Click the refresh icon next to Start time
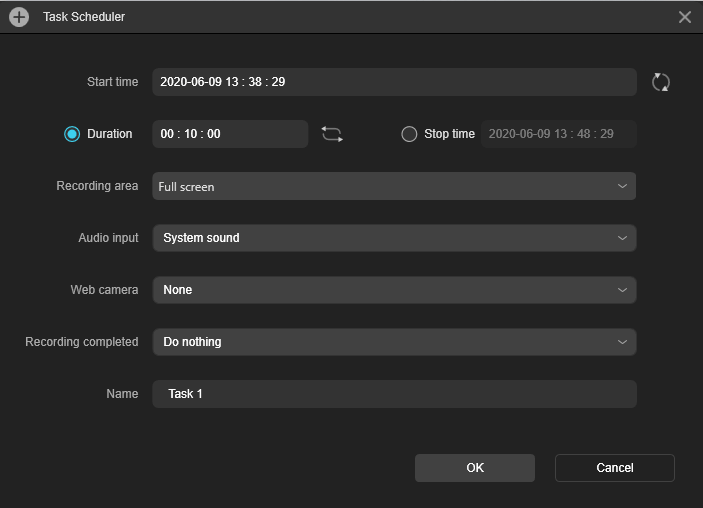This screenshot has height=508, width=703. pyautogui.click(x=660, y=82)
